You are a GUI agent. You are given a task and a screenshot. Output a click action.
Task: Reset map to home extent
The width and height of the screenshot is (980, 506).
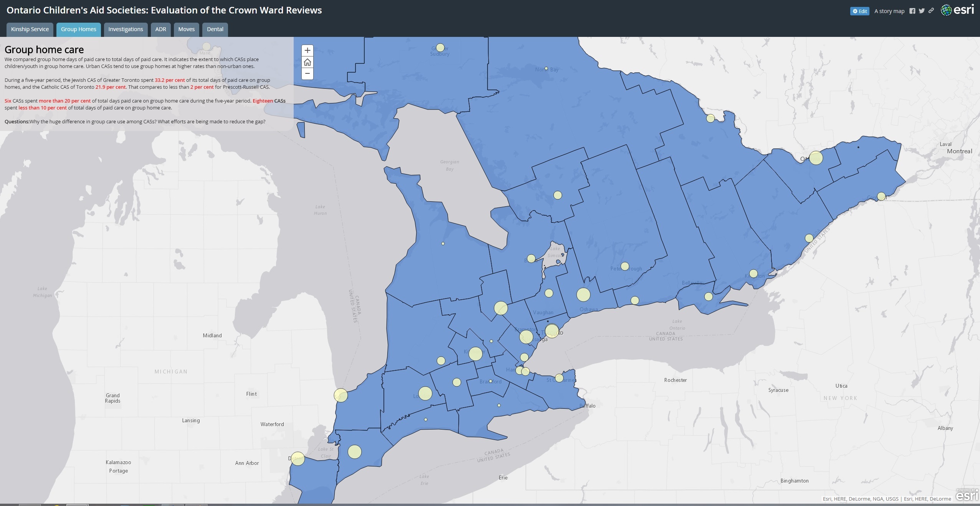307,62
